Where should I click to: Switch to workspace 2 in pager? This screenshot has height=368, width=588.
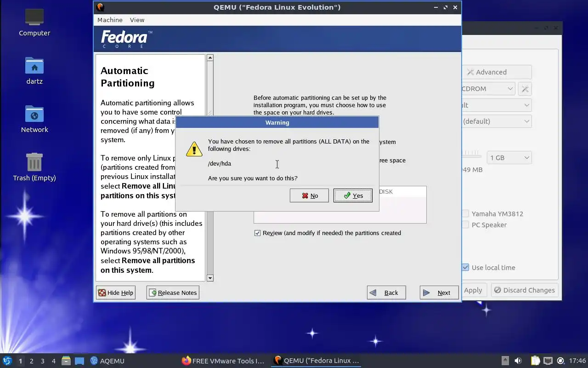[x=31, y=361]
